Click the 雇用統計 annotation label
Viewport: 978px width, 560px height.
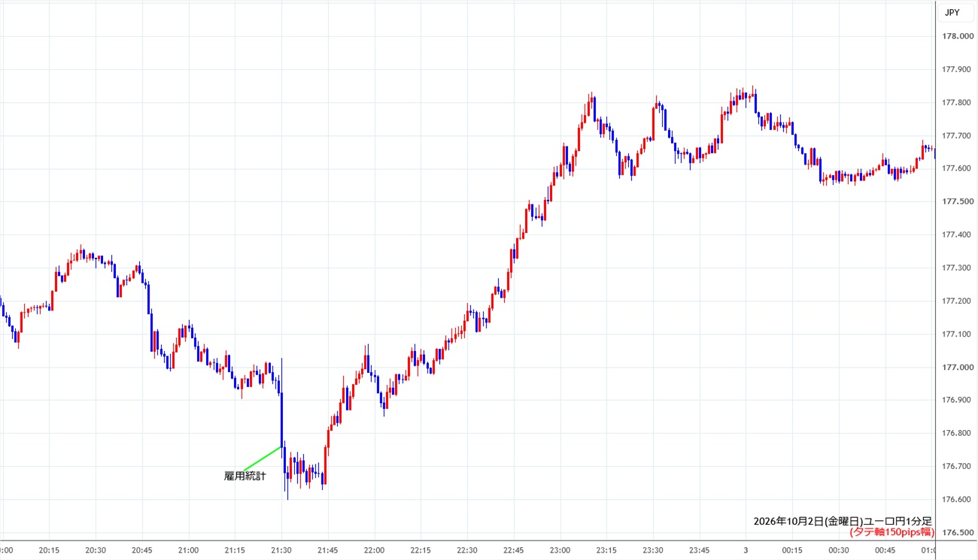pos(245,477)
